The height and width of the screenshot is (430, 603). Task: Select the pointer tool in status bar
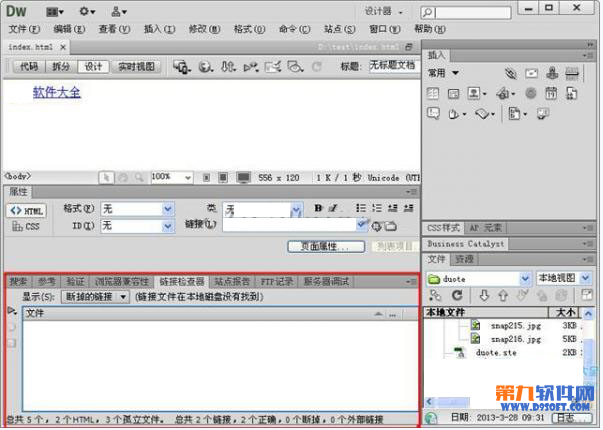point(106,177)
